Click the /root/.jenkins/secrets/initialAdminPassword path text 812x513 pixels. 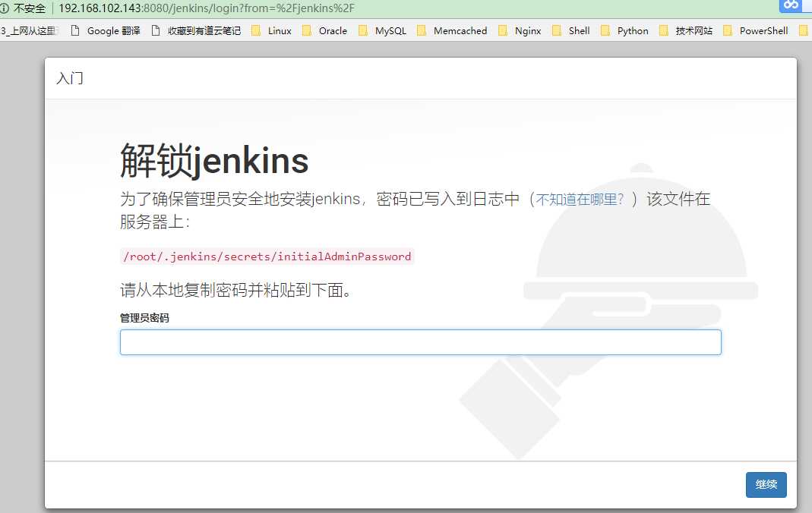click(x=267, y=256)
